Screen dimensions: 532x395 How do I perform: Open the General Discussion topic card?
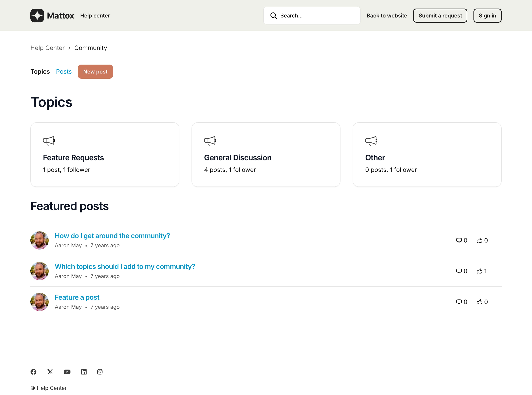[265, 154]
